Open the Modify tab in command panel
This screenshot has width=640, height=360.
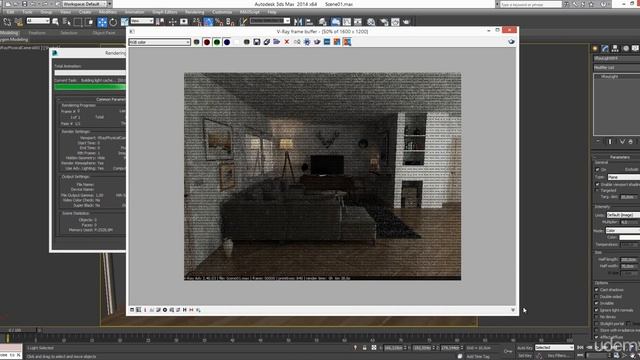[x=605, y=49]
